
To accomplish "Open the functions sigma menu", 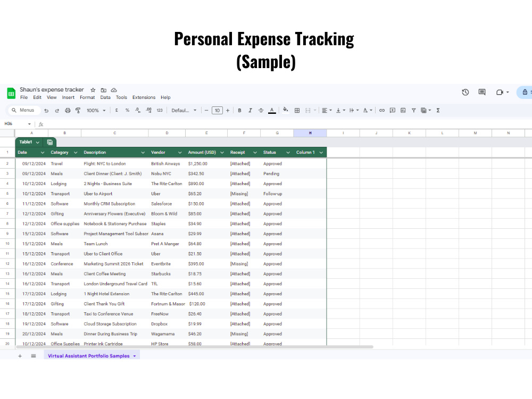I will 438,110.
